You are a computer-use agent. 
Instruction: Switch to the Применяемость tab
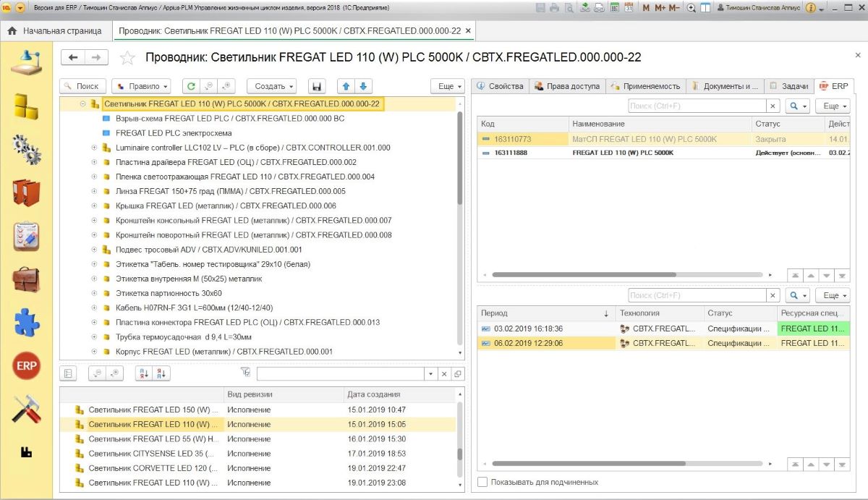point(646,86)
